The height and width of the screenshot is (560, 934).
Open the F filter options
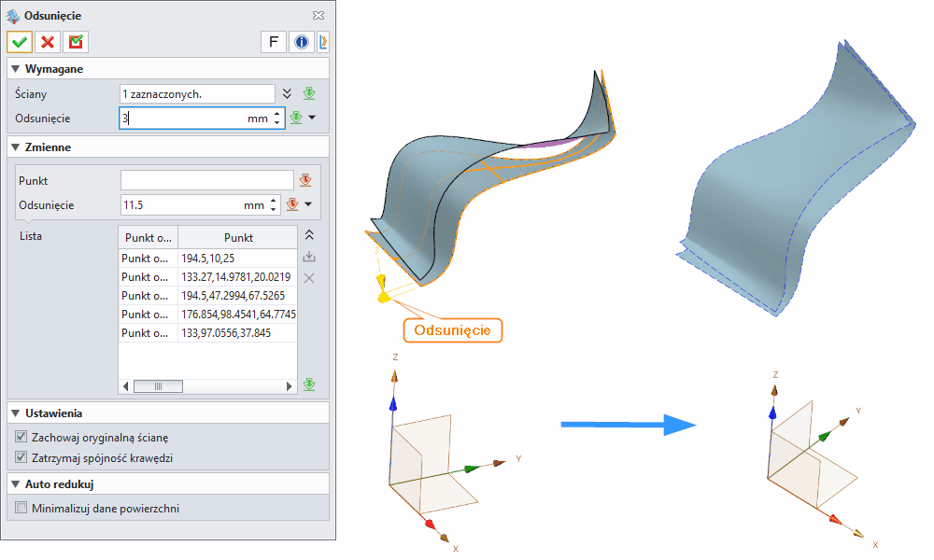(x=272, y=41)
